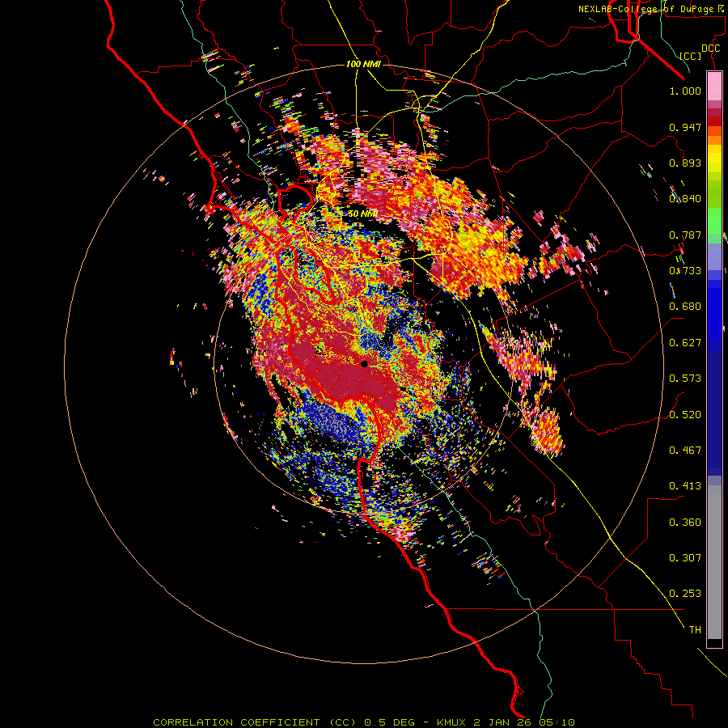
Task: Click the 0.520 scale value
Action: [685, 415]
